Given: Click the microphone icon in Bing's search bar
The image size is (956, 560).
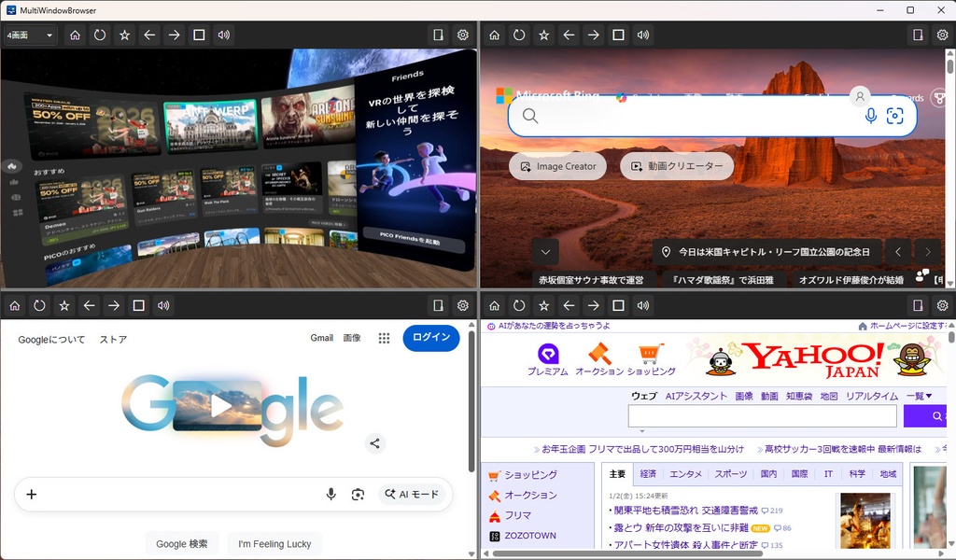Looking at the screenshot, I should [871, 117].
